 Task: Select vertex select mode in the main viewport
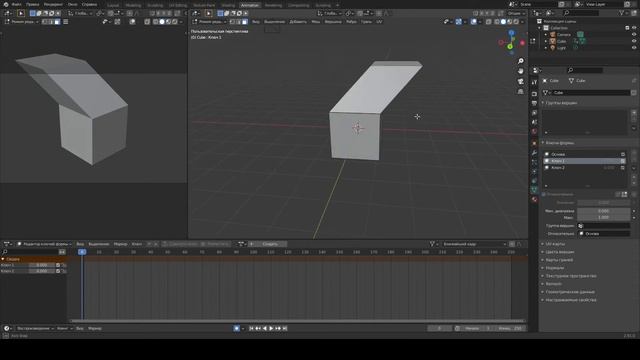click(232, 22)
